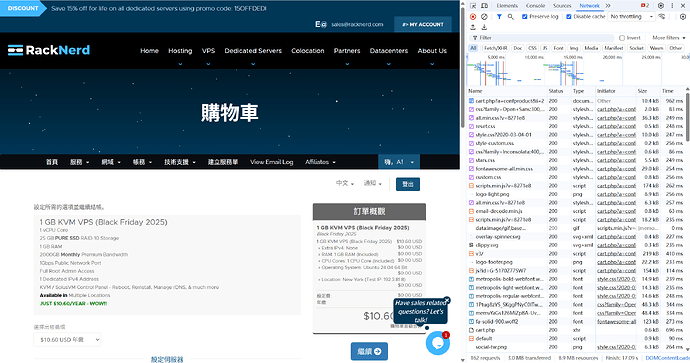Select the inspect element picker icon
Screen dimensions: 690x363
[473, 6]
